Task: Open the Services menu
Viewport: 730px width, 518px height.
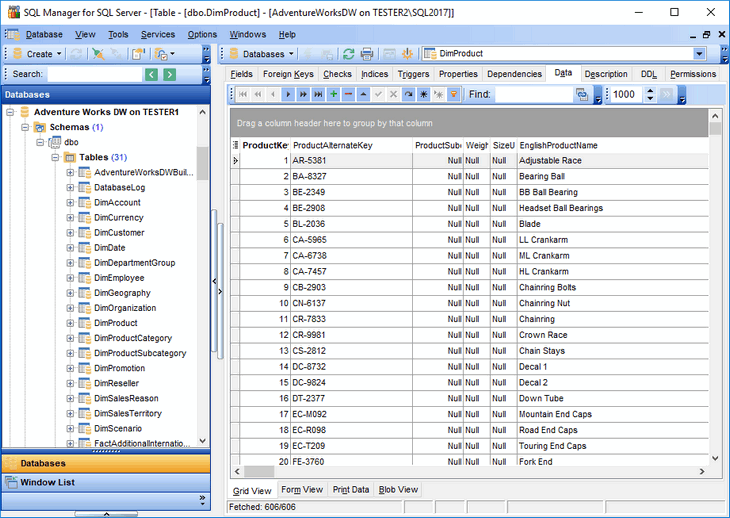Action: 157,34
